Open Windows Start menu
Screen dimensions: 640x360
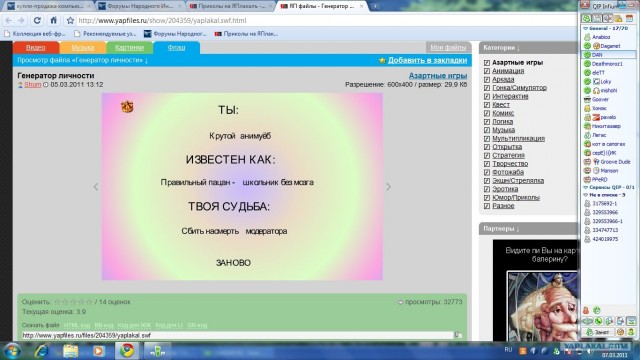point(13,351)
